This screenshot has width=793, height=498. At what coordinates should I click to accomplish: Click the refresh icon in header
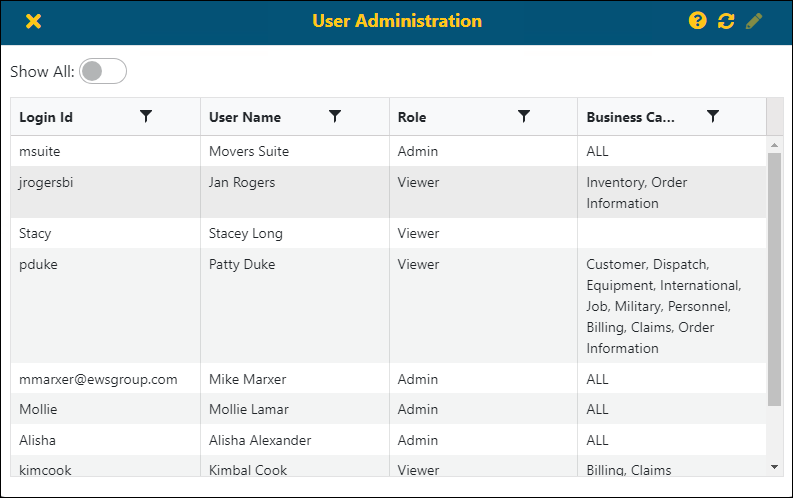click(x=726, y=21)
